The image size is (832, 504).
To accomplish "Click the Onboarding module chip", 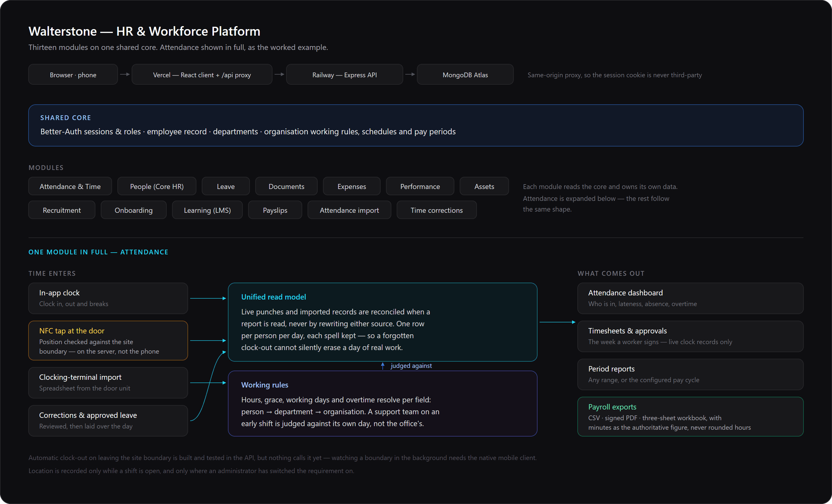I will click(134, 210).
